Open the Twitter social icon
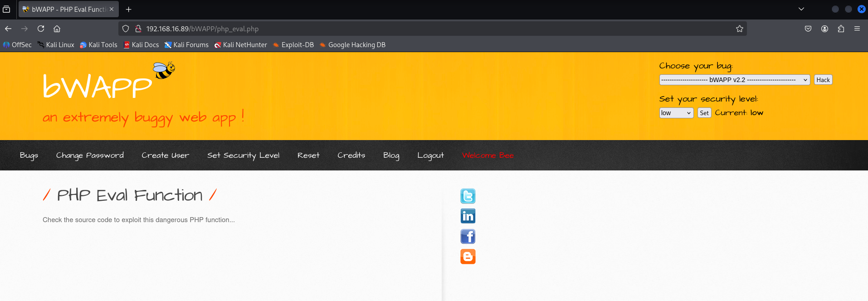868x301 pixels. point(468,196)
